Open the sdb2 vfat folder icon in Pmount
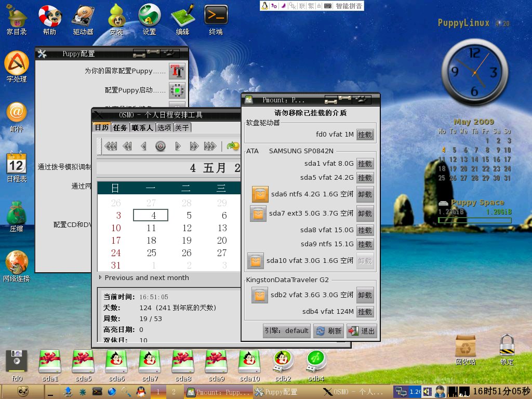The height and width of the screenshot is (399, 532). [260, 295]
